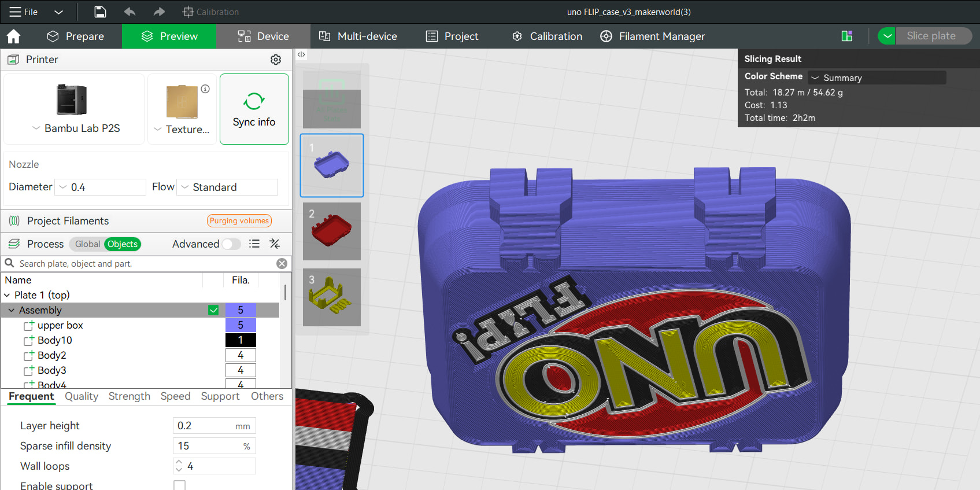
Task: Open the Color Scheme Summary dropdown
Action: pos(877,78)
